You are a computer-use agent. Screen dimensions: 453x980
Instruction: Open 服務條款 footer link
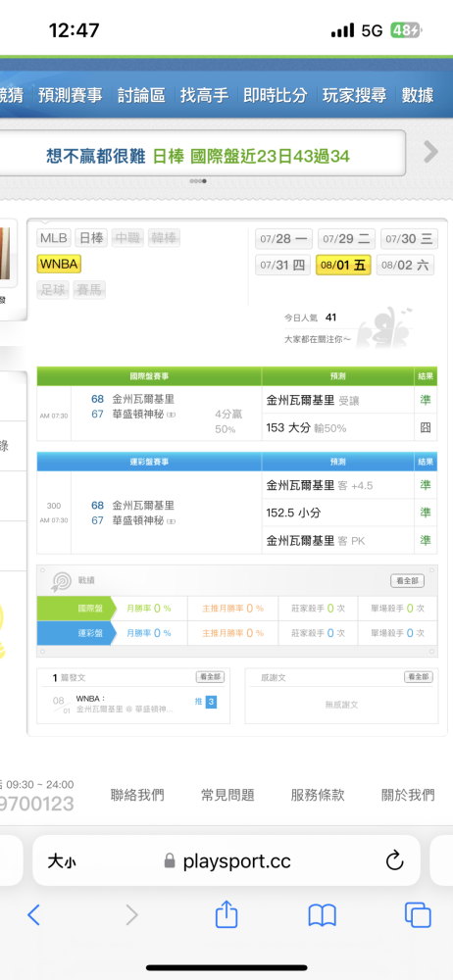[x=318, y=795]
